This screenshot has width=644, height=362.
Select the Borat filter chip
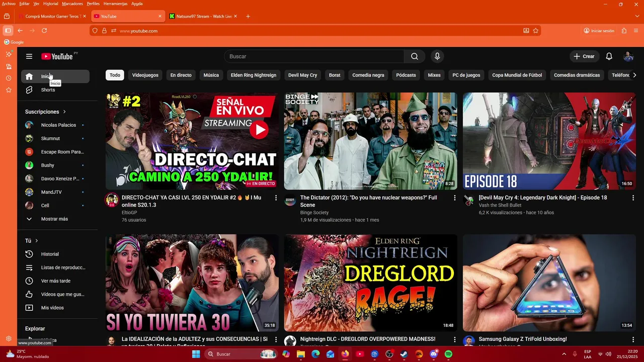(335, 75)
